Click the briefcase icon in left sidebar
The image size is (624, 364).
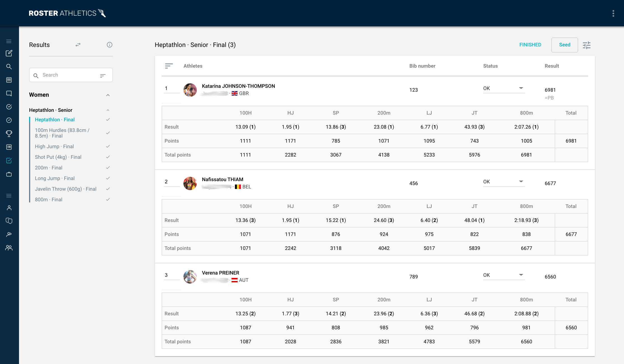9,174
